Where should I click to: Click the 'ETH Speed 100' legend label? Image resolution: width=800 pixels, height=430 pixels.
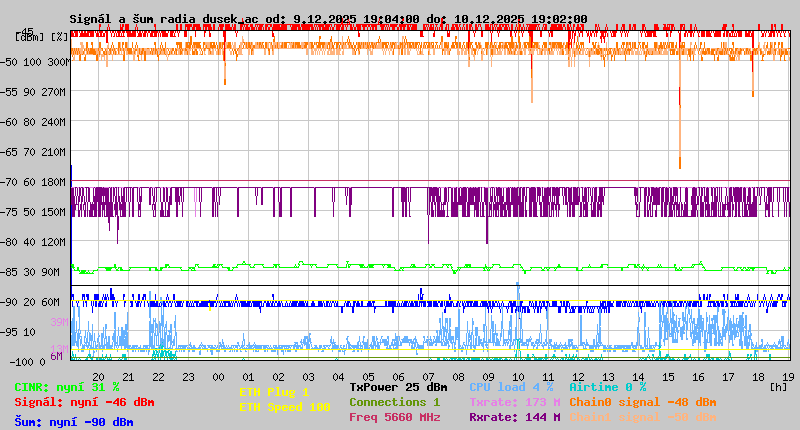(285, 407)
